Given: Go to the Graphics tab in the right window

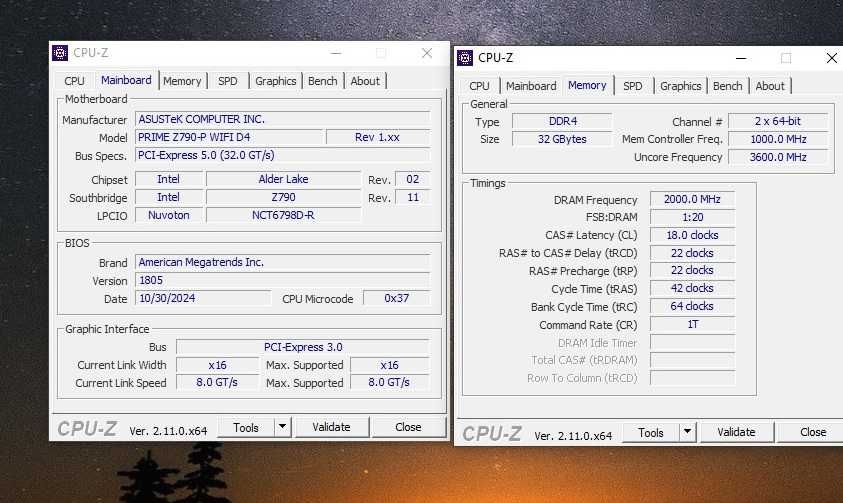Looking at the screenshot, I should (x=681, y=86).
